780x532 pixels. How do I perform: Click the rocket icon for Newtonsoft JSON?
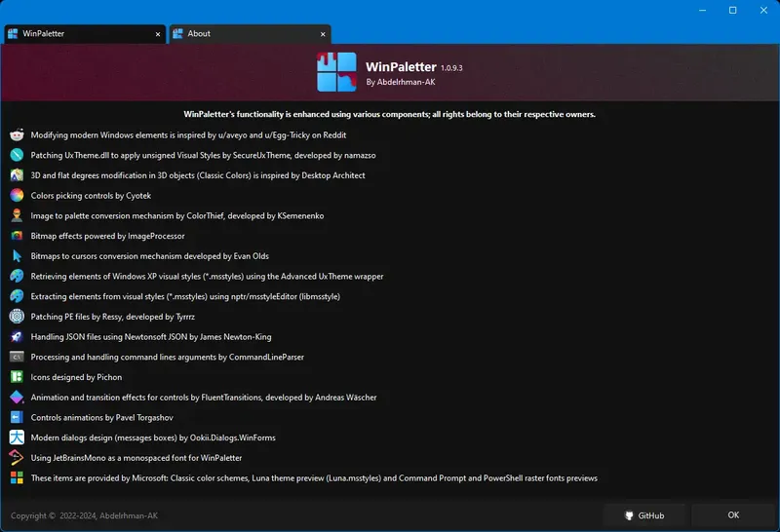coord(17,336)
